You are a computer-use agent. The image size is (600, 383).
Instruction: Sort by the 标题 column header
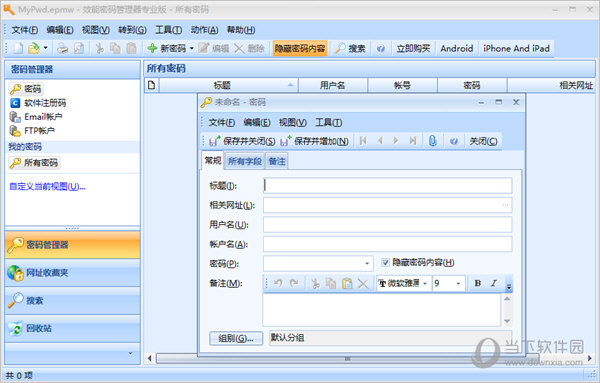click(x=228, y=85)
